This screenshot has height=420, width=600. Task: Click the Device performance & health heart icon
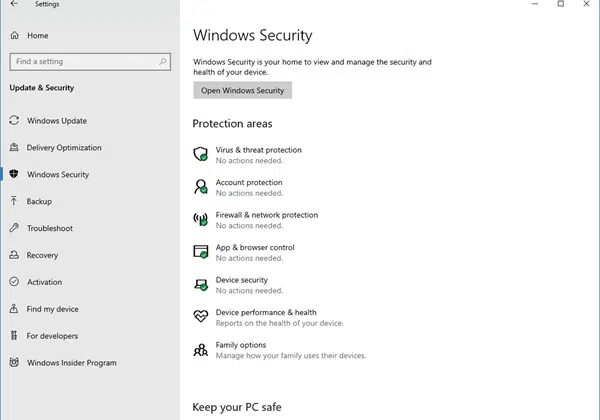201,316
